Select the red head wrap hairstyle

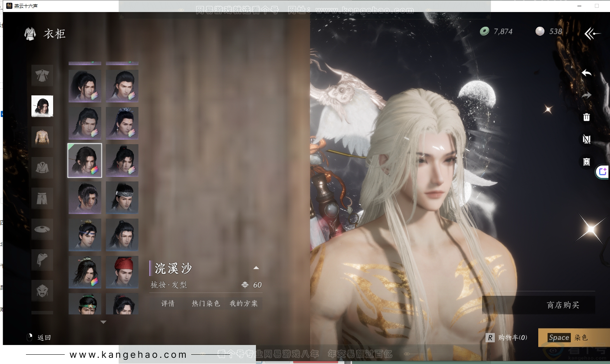pos(122,272)
